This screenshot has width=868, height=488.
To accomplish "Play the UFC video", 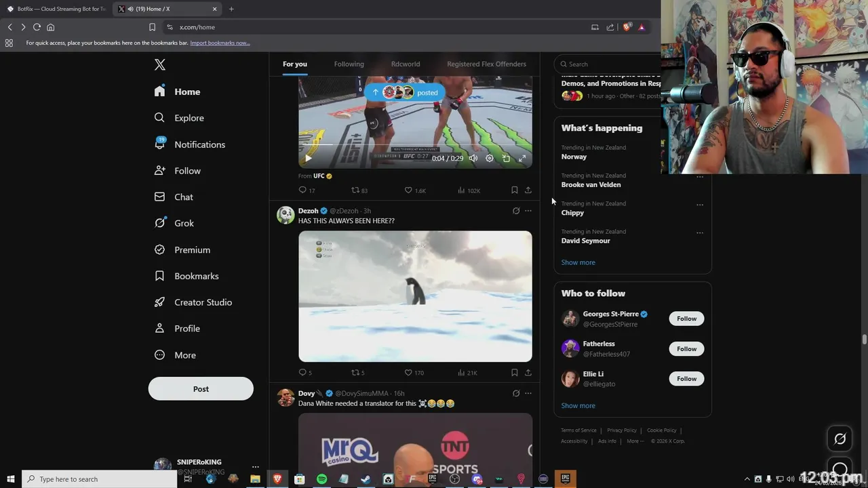I will tap(308, 158).
